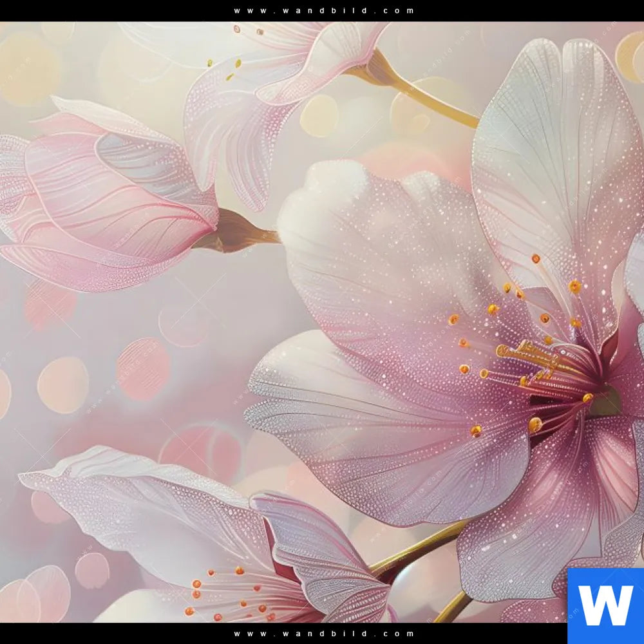Click the peach bokeh circle below the pink bud
644x644 pixels.
tap(62, 385)
